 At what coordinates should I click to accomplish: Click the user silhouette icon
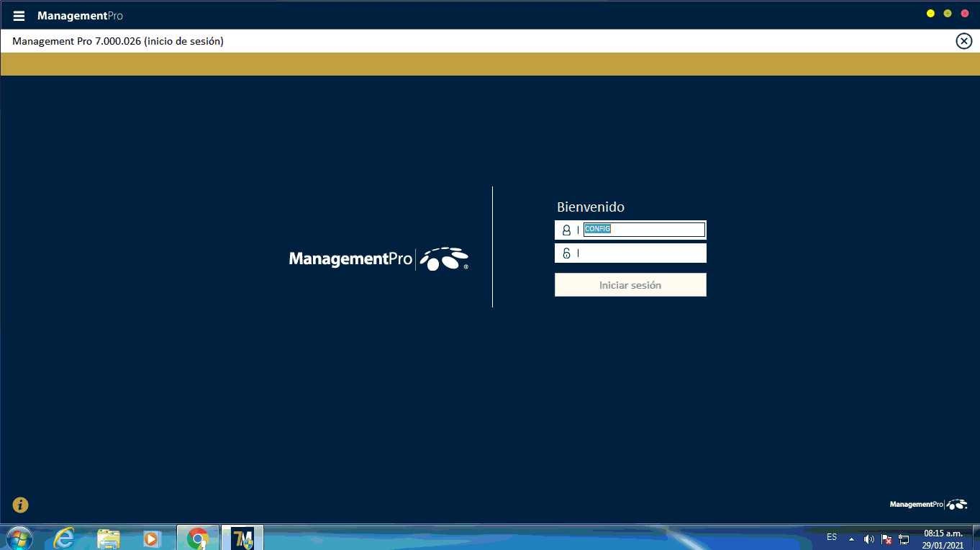pos(566,230)
